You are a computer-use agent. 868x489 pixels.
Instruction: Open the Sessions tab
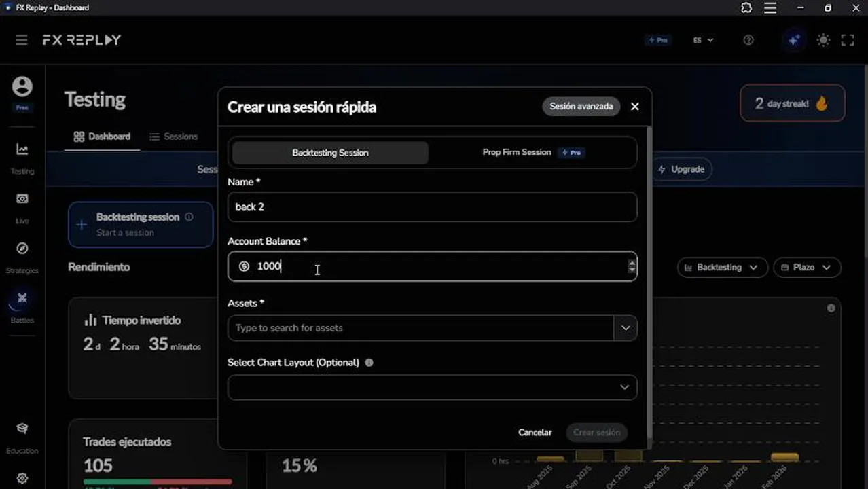pyautogui.click(x=173, y=137)
